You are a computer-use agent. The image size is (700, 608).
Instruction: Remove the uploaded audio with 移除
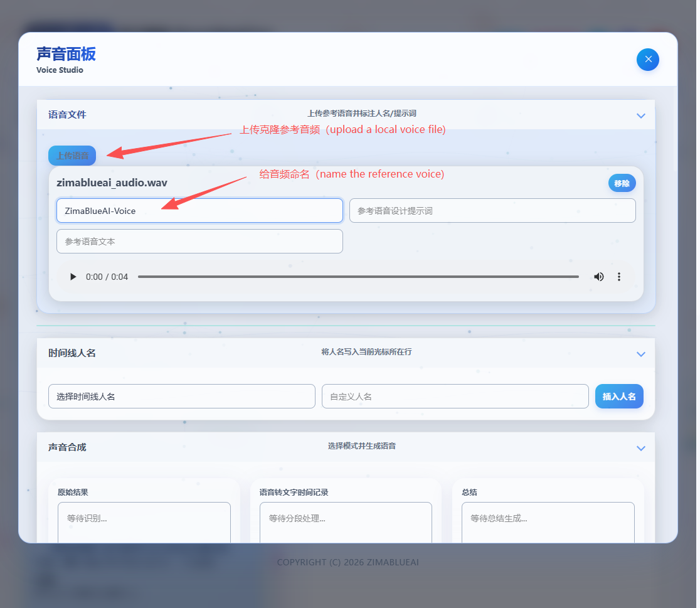click(x=622, y=183)
